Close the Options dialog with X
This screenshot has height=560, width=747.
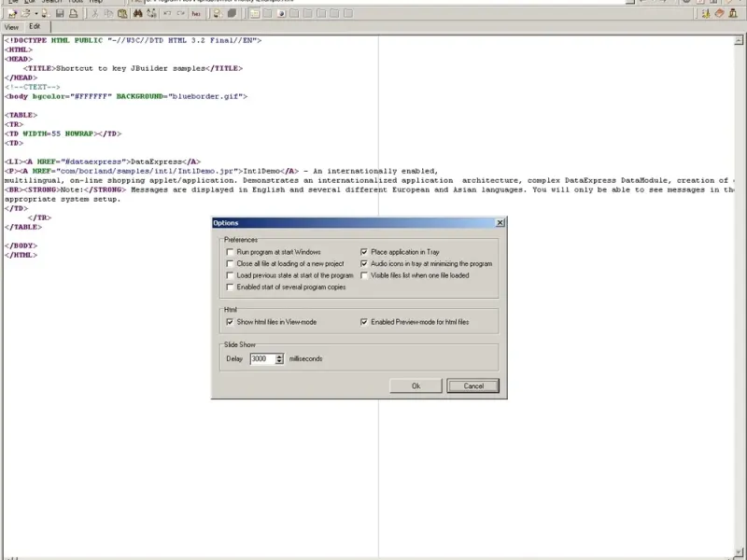(x=500, y=222)
